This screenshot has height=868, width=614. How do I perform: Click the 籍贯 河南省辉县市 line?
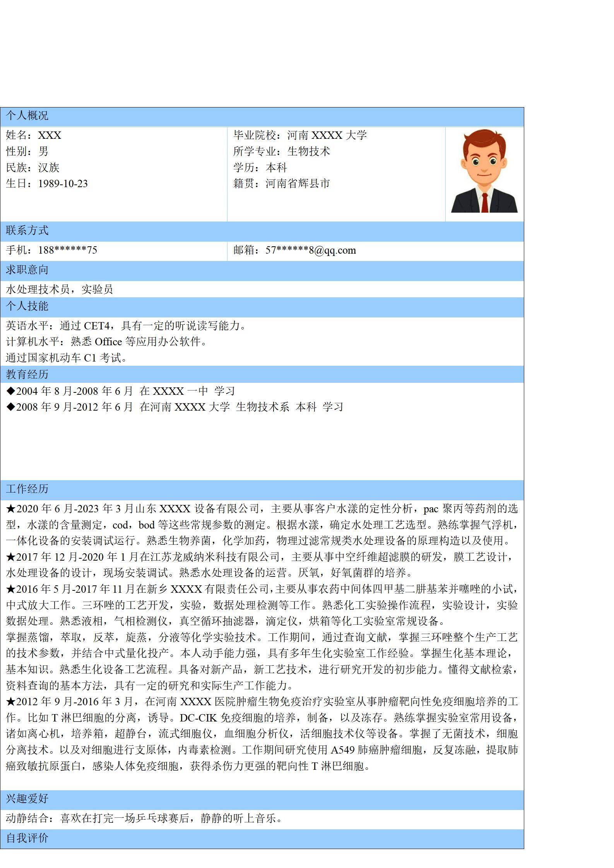(281, 183)
